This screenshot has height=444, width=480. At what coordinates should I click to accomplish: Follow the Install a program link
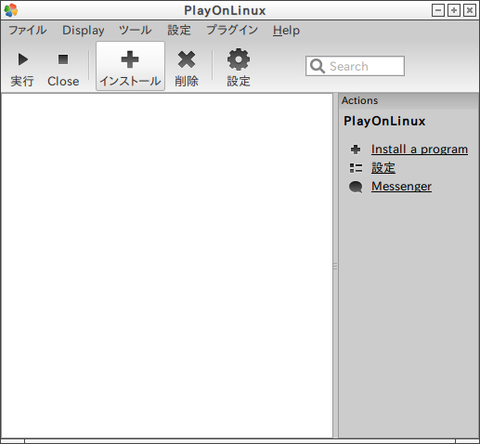click(x=420, y=149)
